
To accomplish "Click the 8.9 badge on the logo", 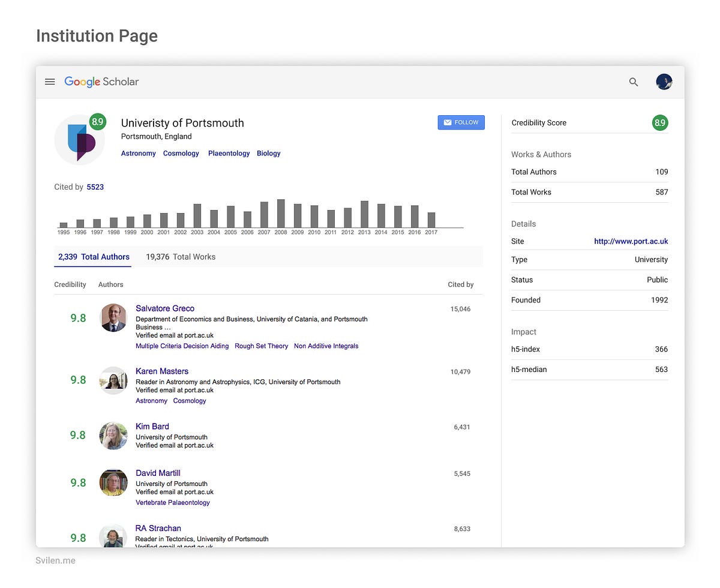I will (97, 122).
